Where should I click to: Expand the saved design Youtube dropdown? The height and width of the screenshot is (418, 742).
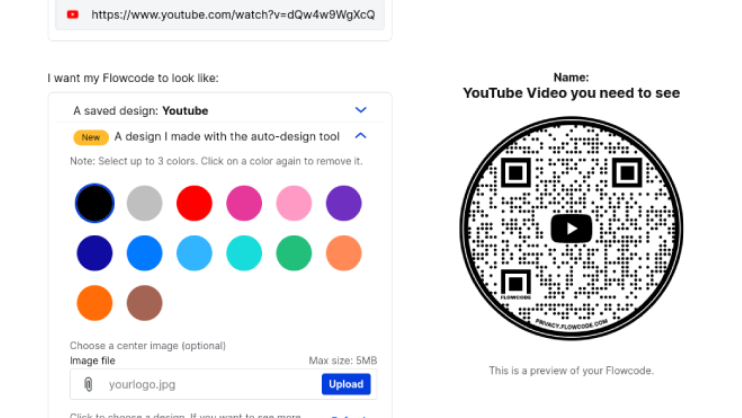[x=361, y=110]
